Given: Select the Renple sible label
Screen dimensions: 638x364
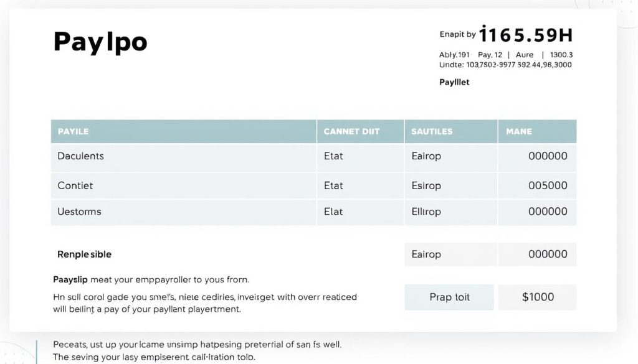Looking at the screenshot, I should tap(84, 254).
